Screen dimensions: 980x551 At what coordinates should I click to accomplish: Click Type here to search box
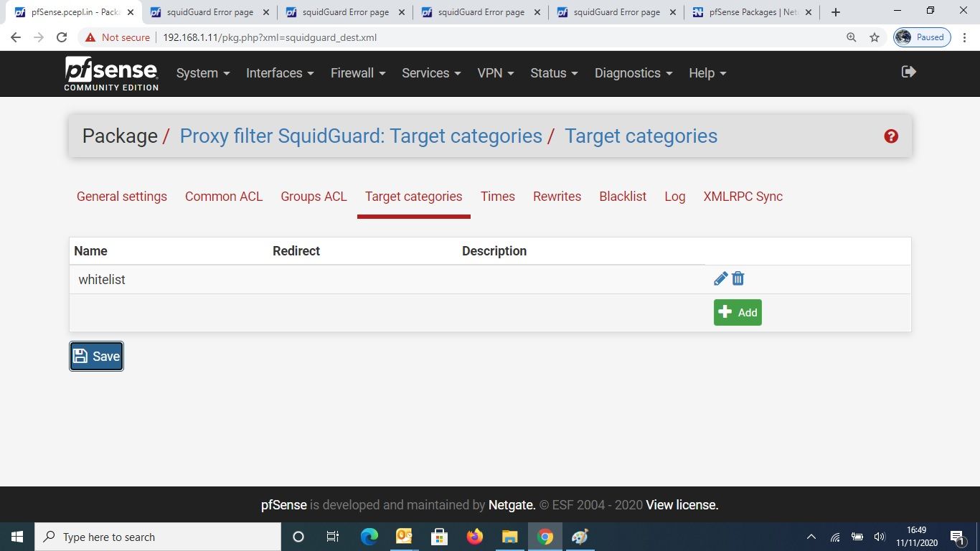point(158,537)
